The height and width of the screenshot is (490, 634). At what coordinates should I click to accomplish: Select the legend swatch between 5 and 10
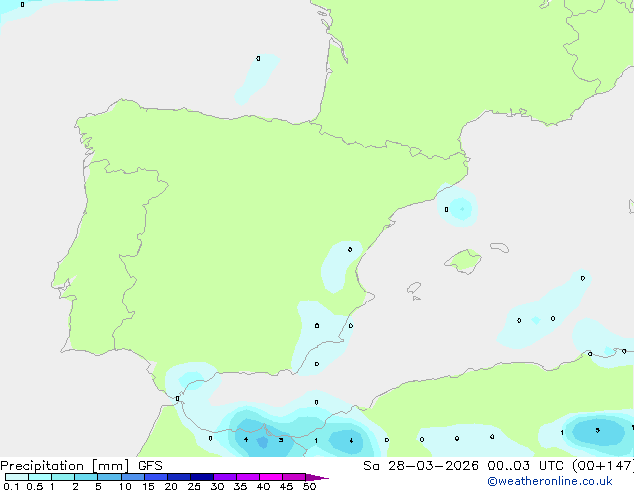pos(109,477)
